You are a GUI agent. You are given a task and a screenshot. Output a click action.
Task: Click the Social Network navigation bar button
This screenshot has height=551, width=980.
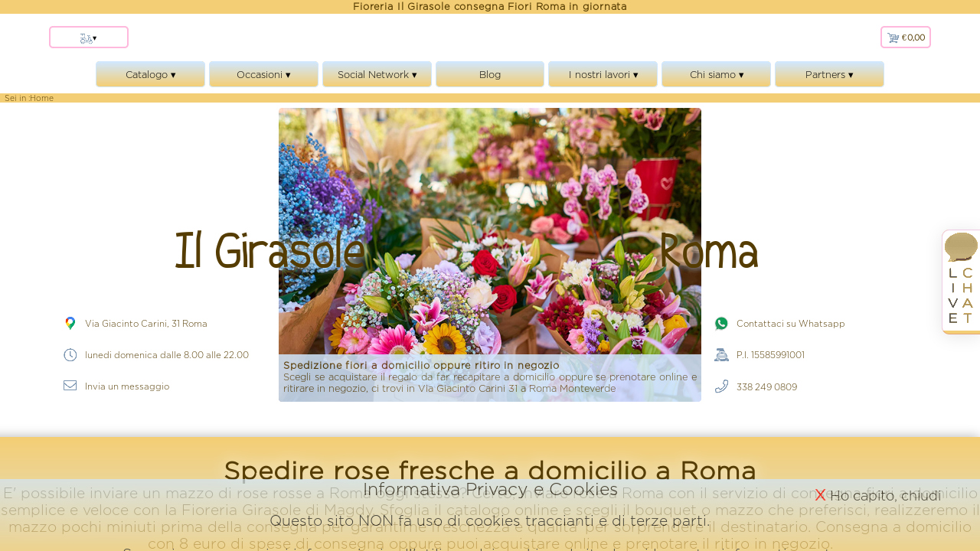pos(377,74)
